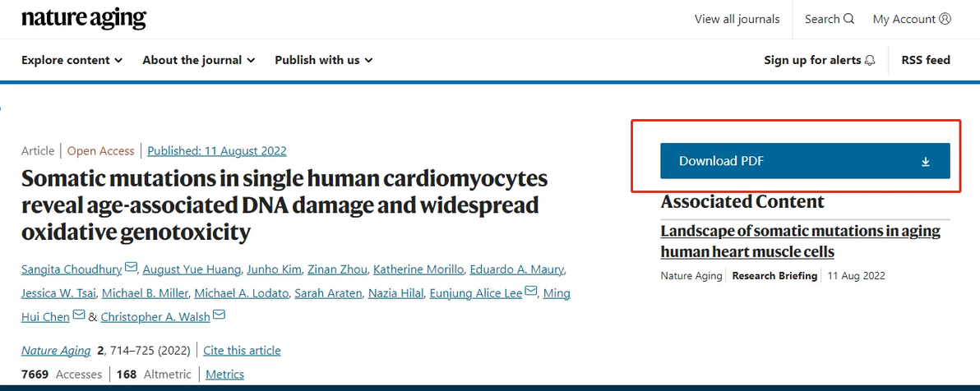The height and width of the screenshot is (391, 980).
Task: Open Cite this article link
Action: click(242, 351)
